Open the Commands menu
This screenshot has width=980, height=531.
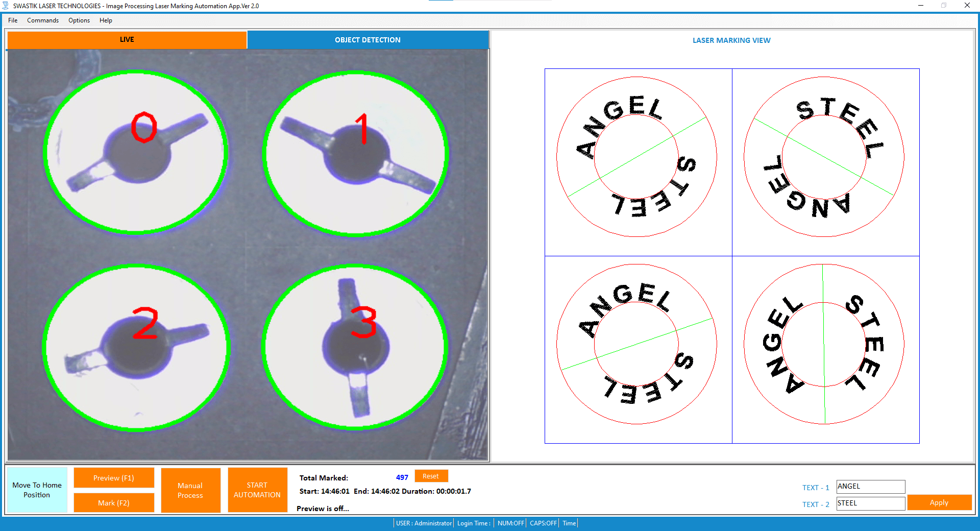[x=43, y=20]
